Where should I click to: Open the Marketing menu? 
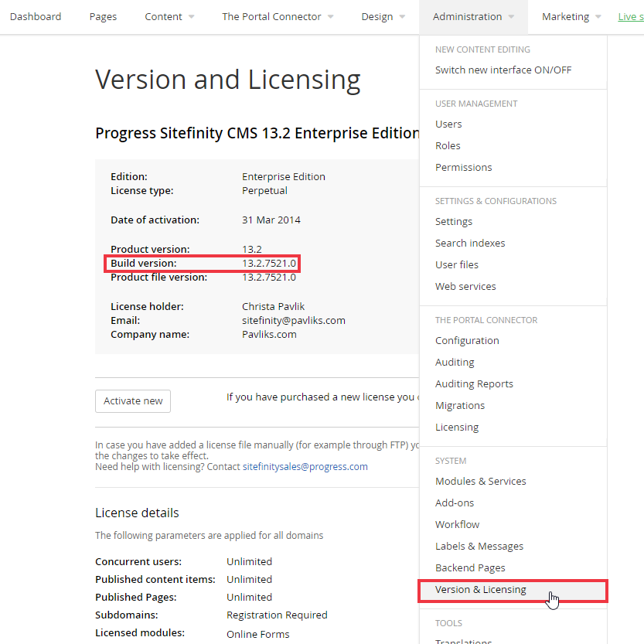pos(566,16)
